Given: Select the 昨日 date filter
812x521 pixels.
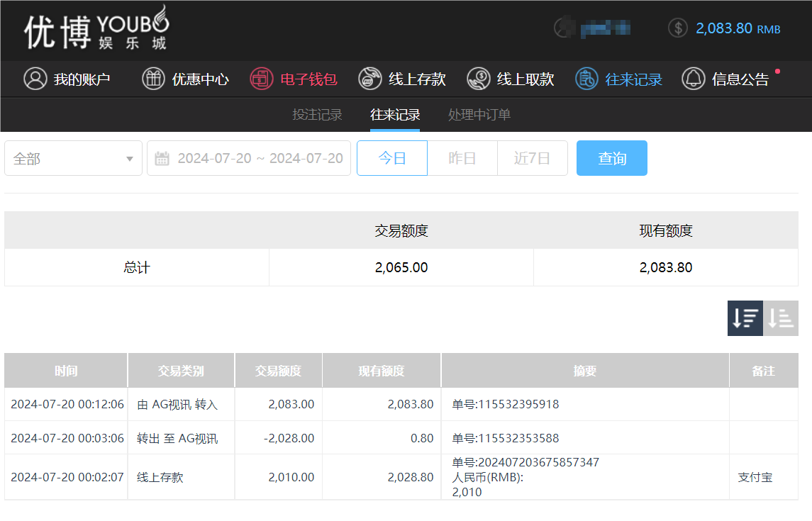Looking at the screenshot, I should click(462, 158).
